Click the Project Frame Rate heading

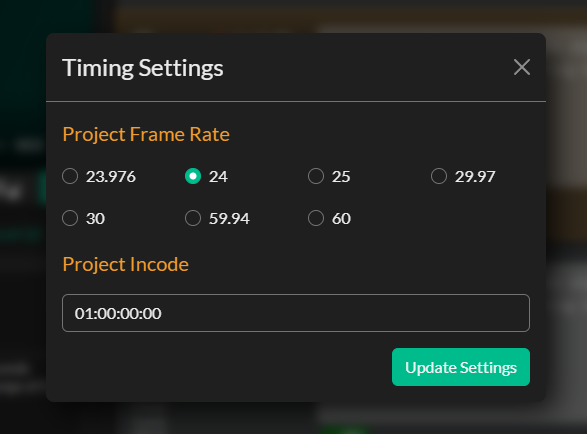[146, 134]
